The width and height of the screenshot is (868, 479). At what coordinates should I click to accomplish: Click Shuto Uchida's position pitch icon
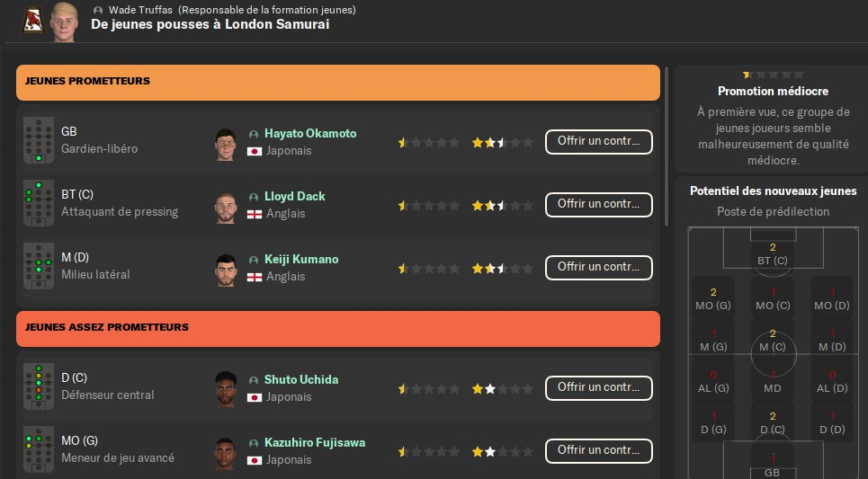point(39,387)
